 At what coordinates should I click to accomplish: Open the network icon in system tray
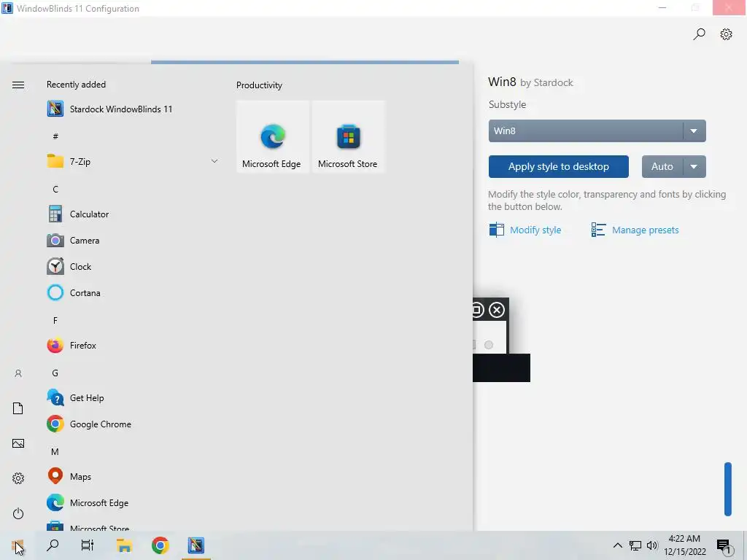(x=635, y=545)
